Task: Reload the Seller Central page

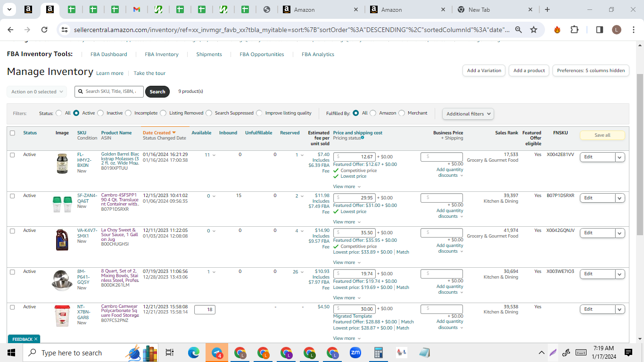Action: (44, 30)
